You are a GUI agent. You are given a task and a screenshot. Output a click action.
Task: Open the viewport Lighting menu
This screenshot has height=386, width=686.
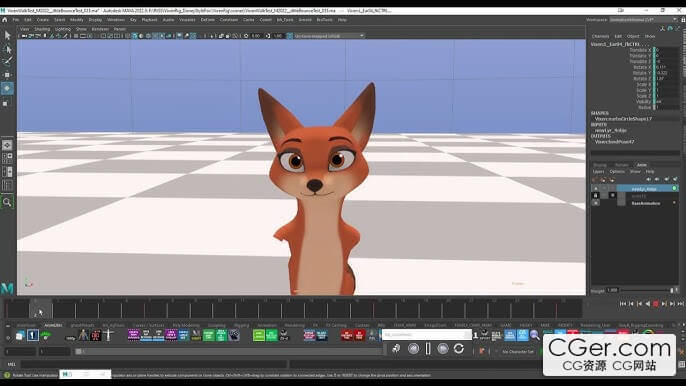point(63,29)
